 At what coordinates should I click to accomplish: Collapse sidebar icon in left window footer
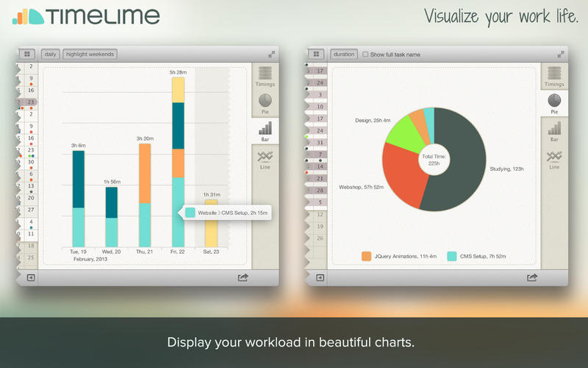[31, 277]
